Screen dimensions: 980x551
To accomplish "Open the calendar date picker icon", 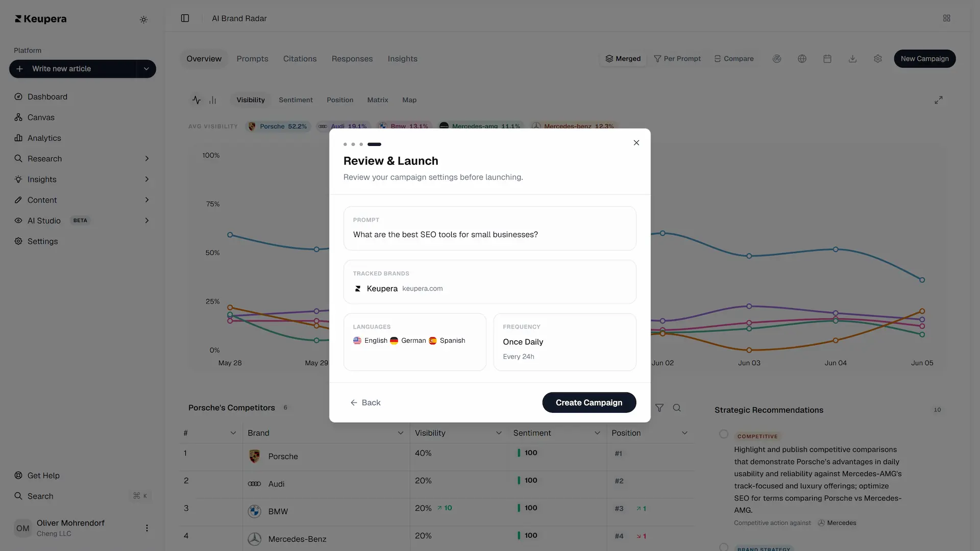I will coord(827,59).
